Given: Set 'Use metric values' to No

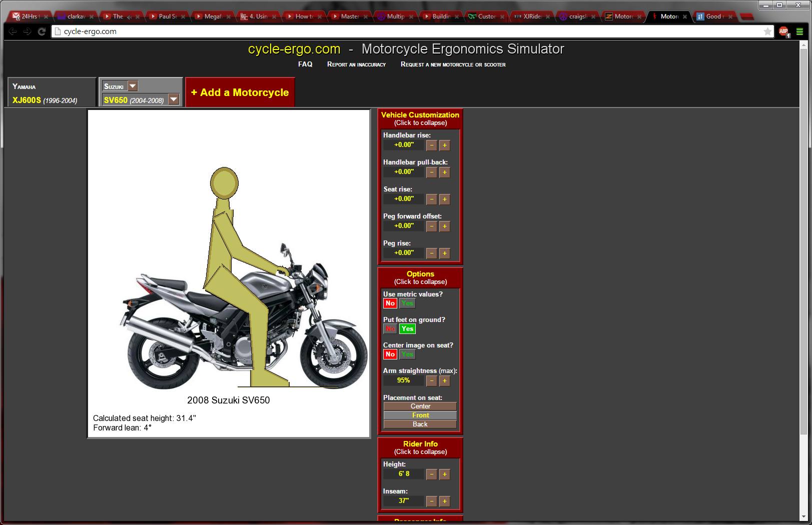Looking at the screenshot, I should 390,303.
